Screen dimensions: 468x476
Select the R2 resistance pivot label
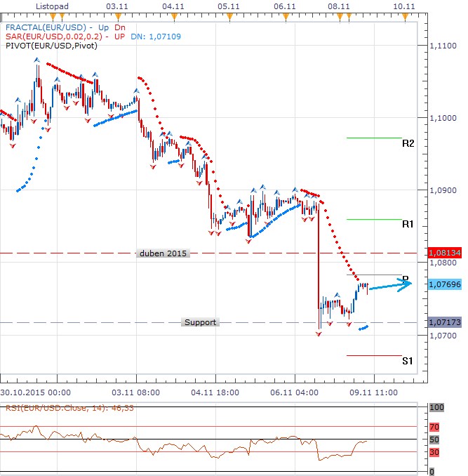408,143
